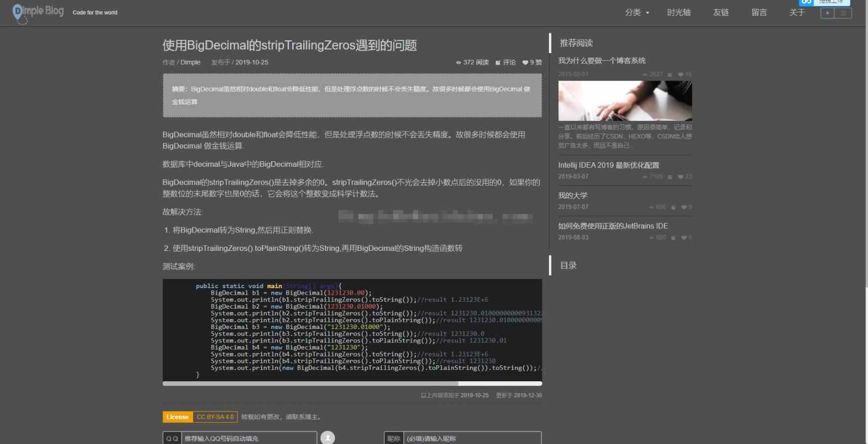Toggle the left half of the theme switch

click(x=828, y=13)
